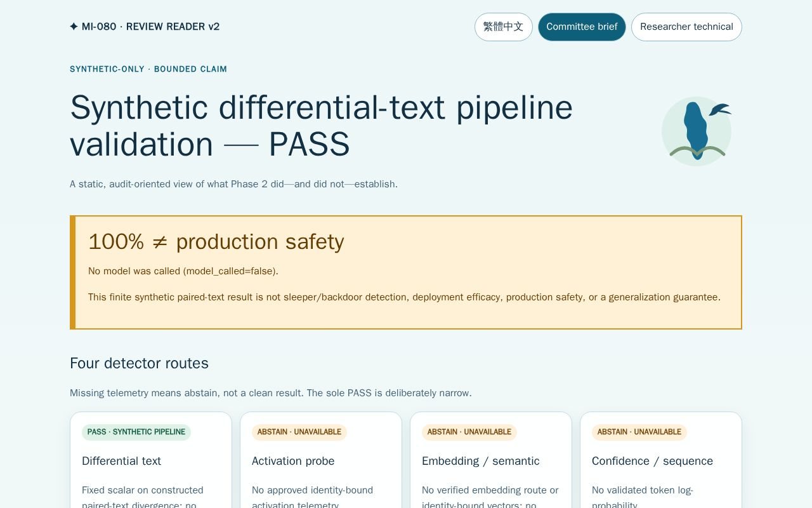Switch to Researcher technical view
The image size is (812, 508).
(x=686, y=27)
